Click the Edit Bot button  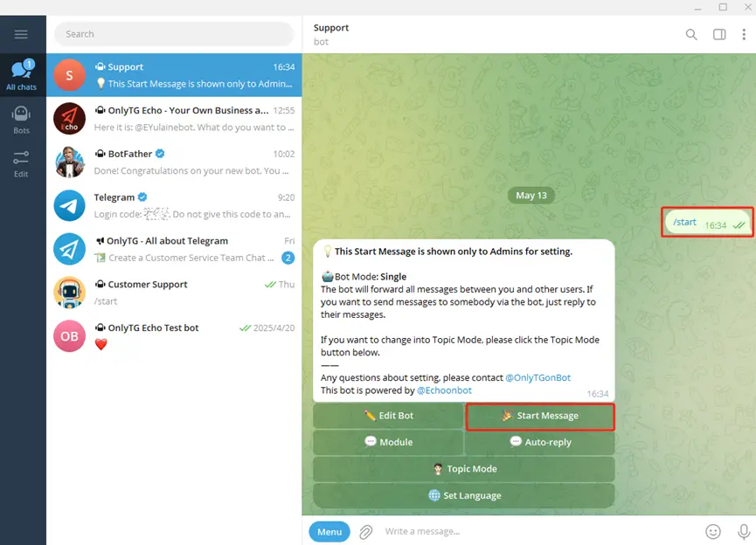click(x=388, y=416)
